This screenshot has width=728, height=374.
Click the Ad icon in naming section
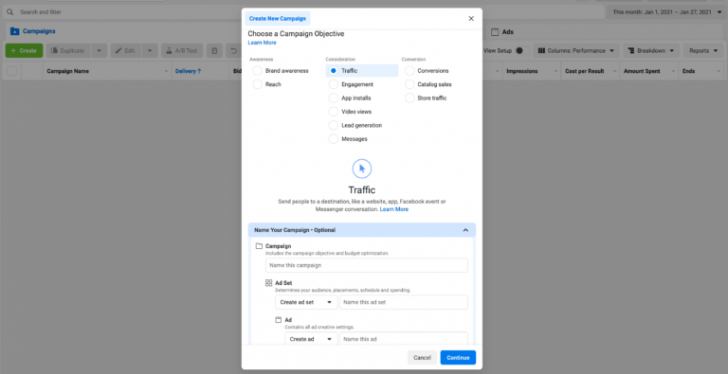click(278, 320)
